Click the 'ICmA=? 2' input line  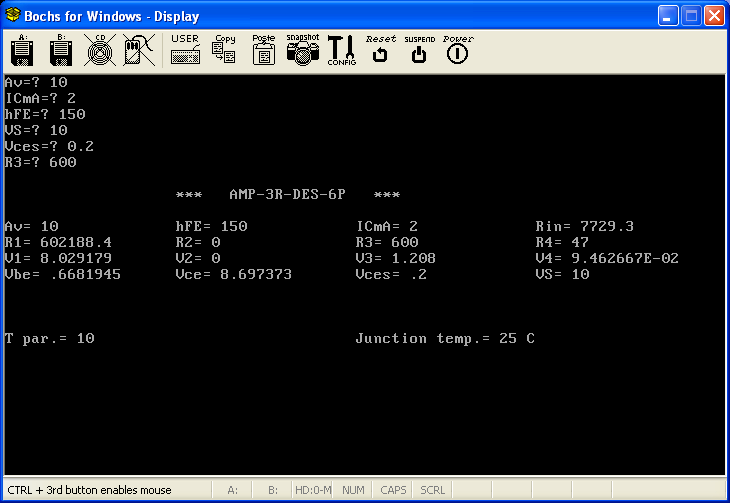[41, 98]
